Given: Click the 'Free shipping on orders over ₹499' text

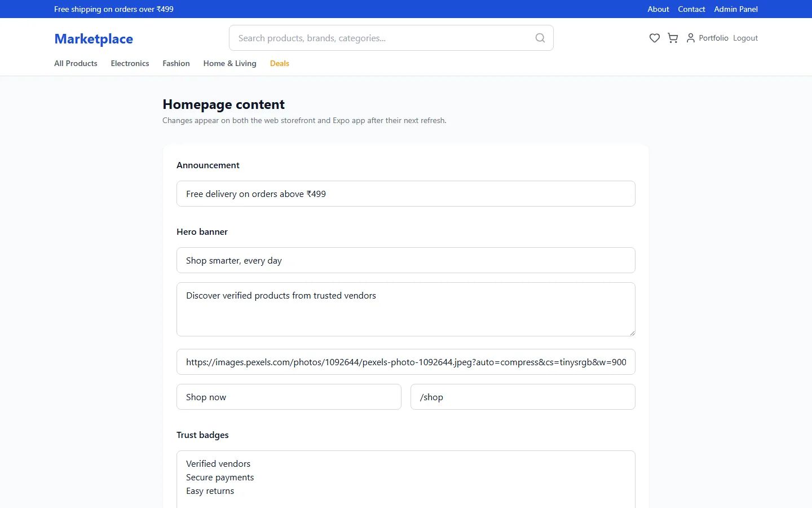Looking at the screenshot, I should pos(114,9).
